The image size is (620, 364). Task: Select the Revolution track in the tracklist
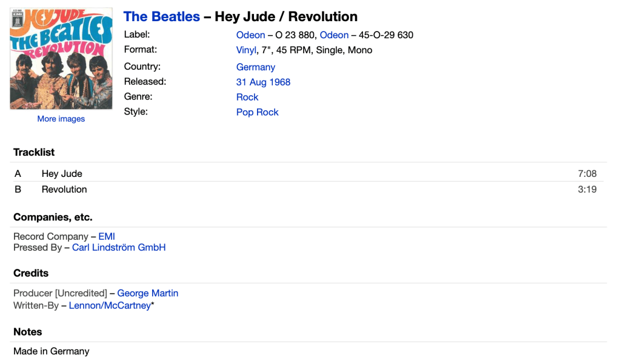click(x=64, y=190)
